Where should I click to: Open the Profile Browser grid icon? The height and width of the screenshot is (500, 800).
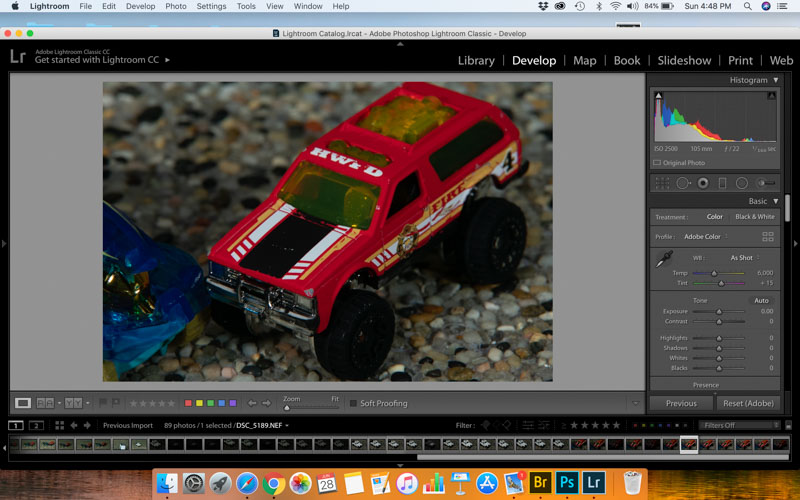tap(768, 236)
